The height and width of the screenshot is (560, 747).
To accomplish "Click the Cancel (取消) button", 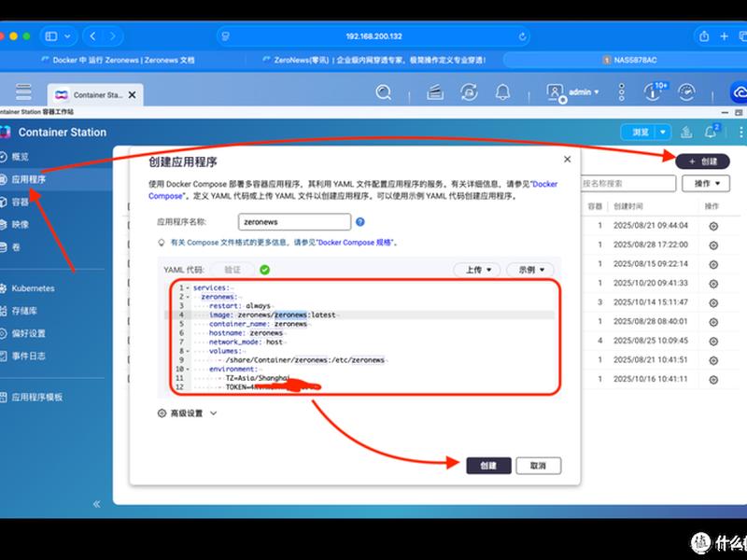I will (x=539, y=465).
